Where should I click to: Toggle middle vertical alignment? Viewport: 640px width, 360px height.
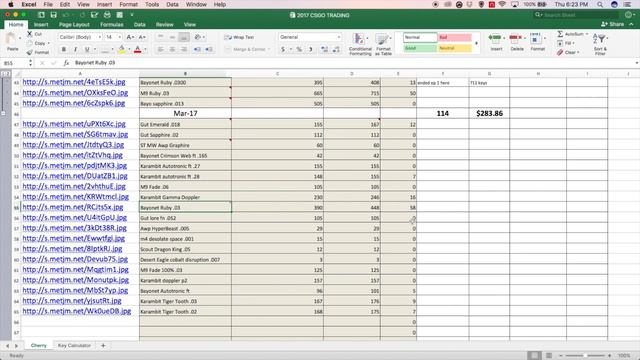[x=172, y=37]
